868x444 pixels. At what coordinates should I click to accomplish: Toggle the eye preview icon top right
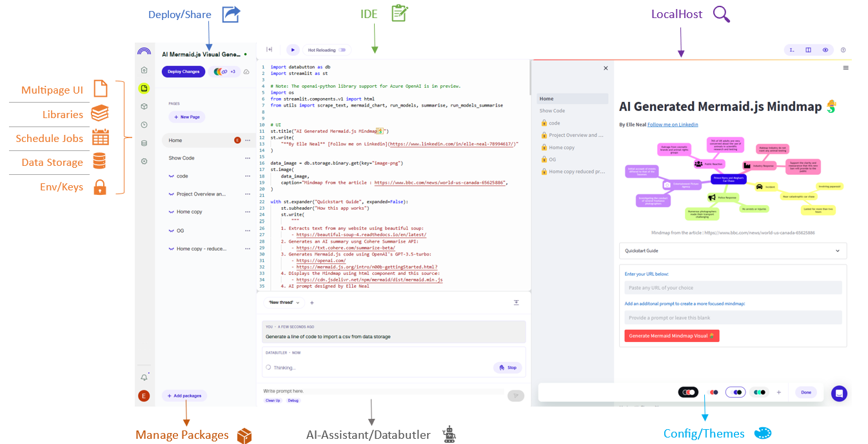[825, 50]
